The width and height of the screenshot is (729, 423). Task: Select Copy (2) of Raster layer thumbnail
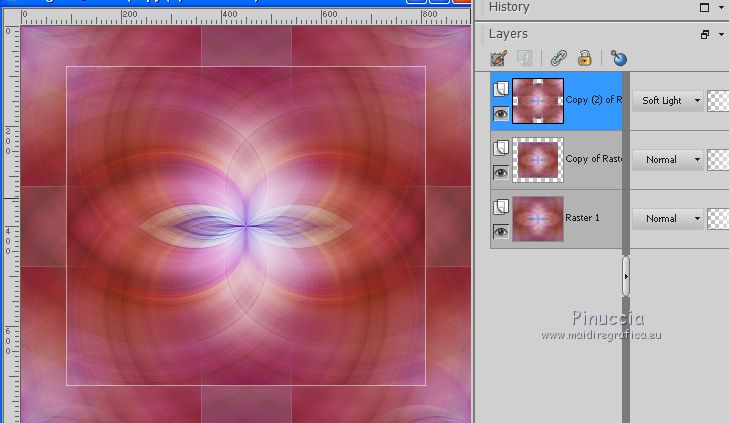tap(538, 101)
